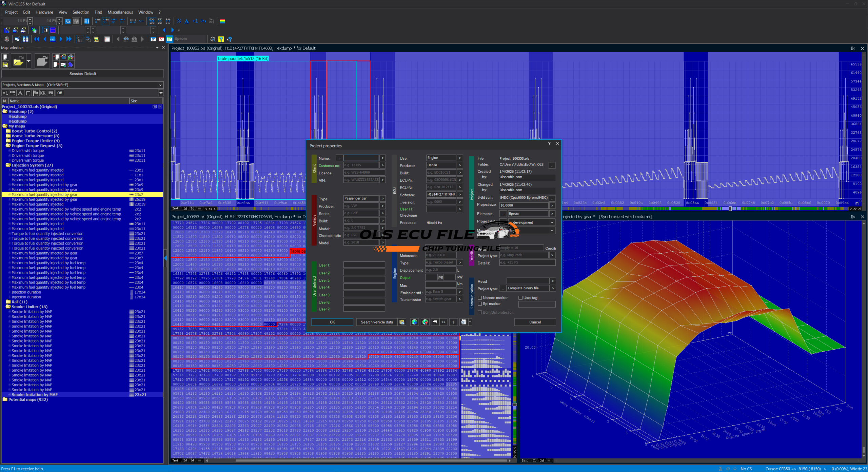This screenshot has height=472, width=868.
Task: Open the Miscellaneous menu
Action: tap(120, 12)
